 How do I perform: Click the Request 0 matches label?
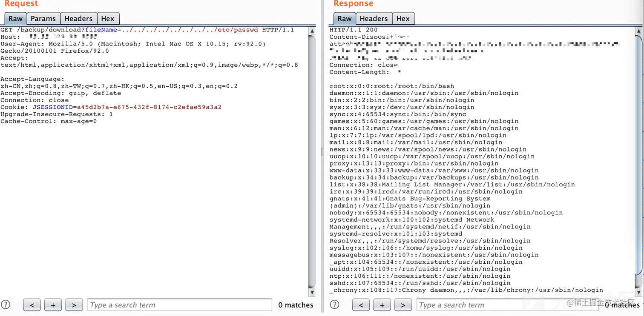point(296,305)
